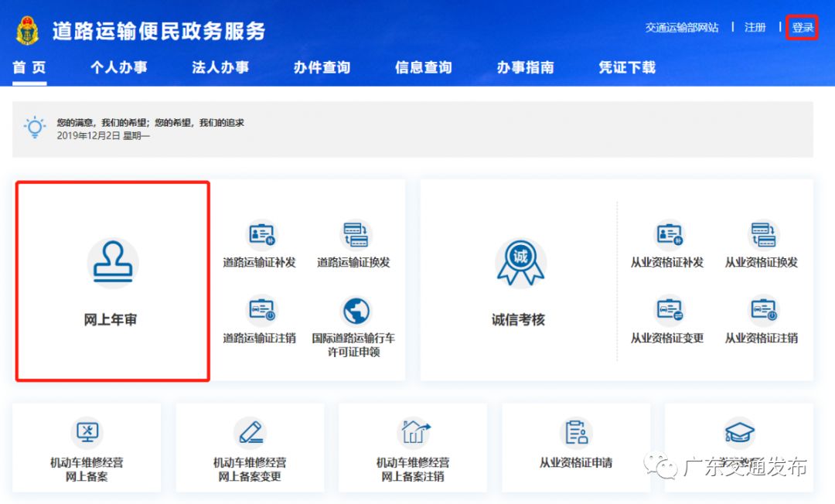Open the 交通运输部网站 link
The width and height of the screenshot is (835, 504).
click(x=680, y=26)
